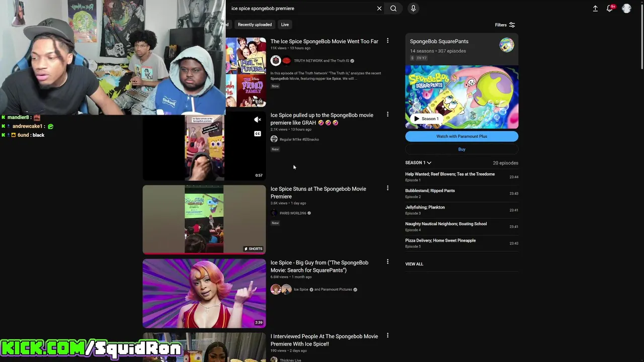Open options for 'Ice Spice Stuns' video
Viewport: 644px width, 362px height.
(x=387, y=188)
